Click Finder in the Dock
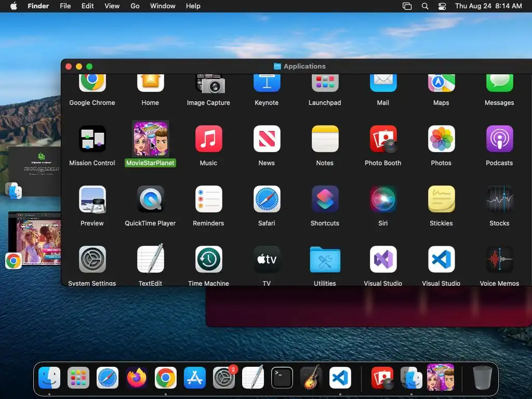 click(x=49, y=378)
